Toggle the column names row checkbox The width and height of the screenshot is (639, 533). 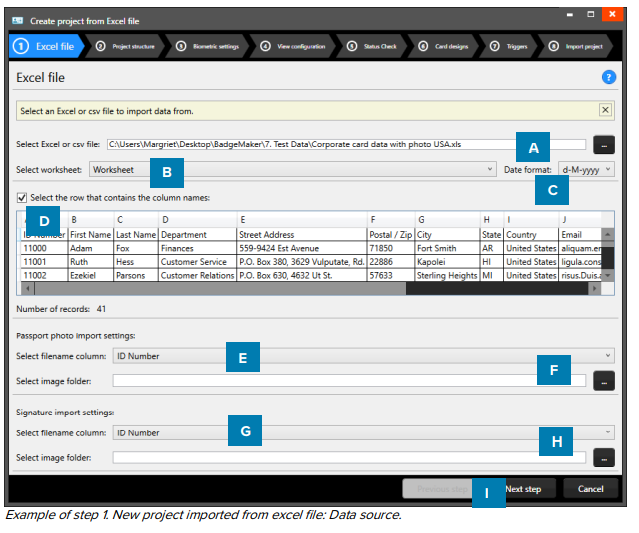[x=22, y=197]
